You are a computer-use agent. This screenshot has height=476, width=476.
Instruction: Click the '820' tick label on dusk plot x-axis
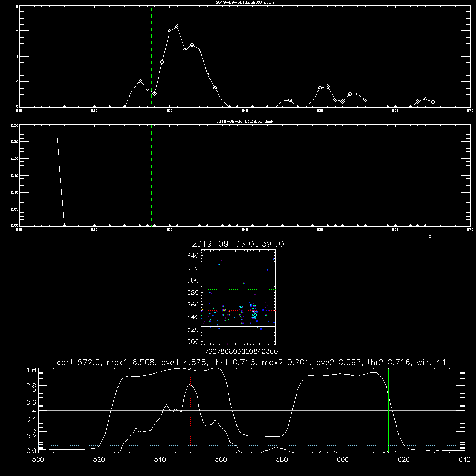(94, 230)
